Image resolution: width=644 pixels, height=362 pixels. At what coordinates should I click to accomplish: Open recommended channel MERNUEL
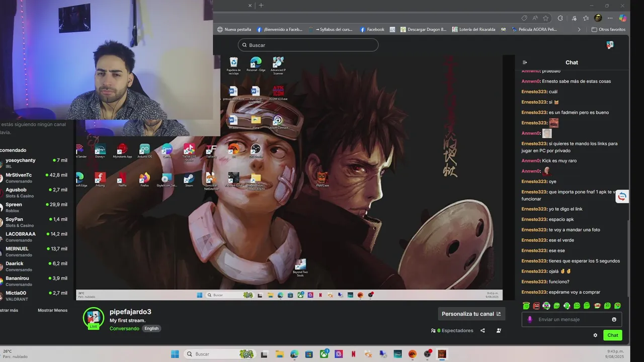(x=34, y=251)
